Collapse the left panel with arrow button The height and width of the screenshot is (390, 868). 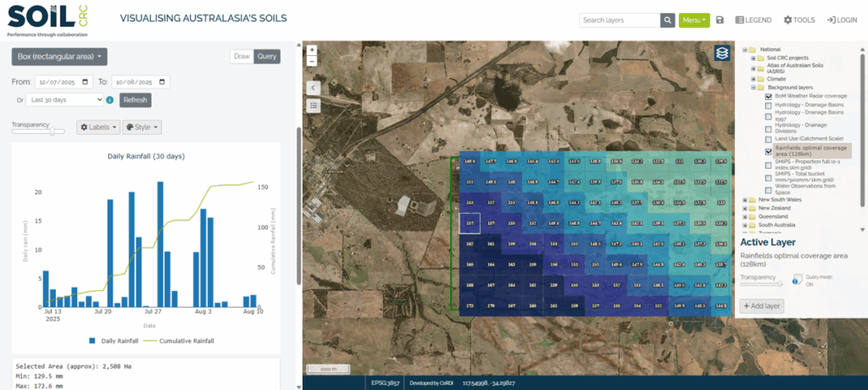coord(314,86)
